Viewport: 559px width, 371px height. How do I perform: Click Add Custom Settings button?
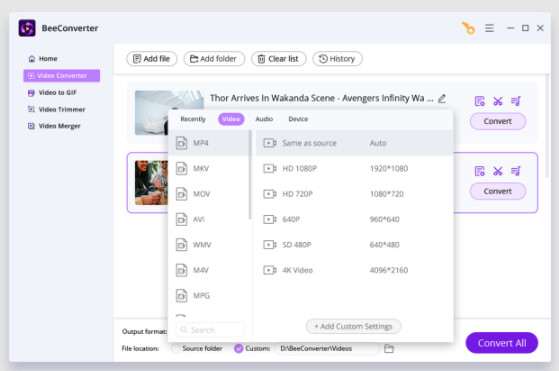[353, 326]
